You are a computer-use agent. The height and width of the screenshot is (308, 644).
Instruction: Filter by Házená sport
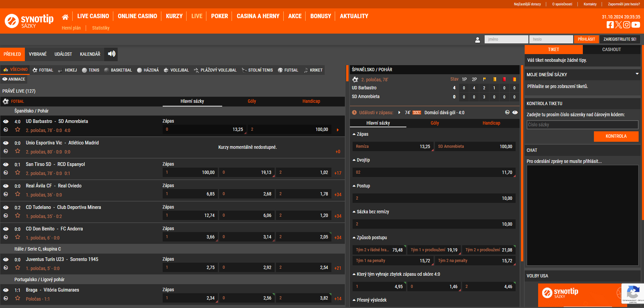[x=148, y=70]
